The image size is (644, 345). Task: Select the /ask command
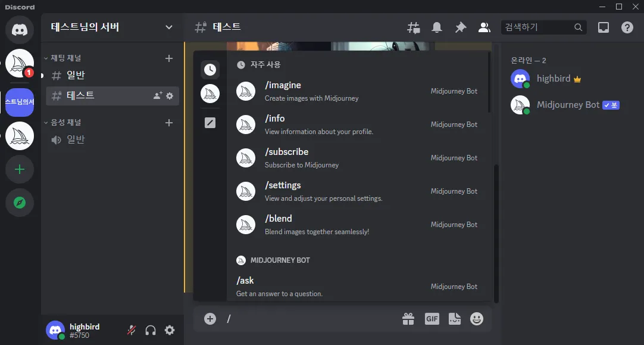(x=358, y=287)
